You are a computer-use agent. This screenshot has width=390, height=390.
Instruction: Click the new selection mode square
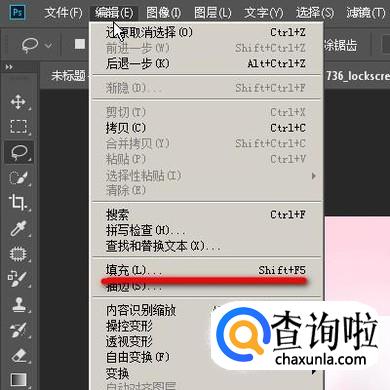[80, 44]
